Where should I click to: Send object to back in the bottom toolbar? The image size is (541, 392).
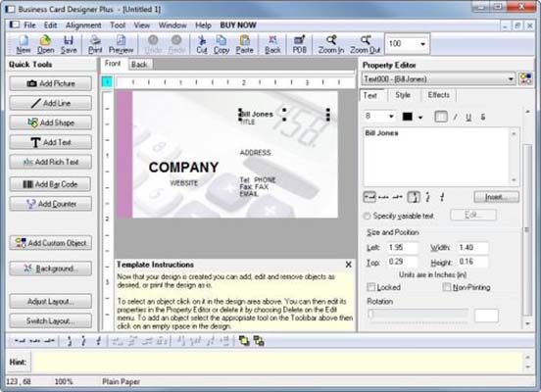coord(259,341)
